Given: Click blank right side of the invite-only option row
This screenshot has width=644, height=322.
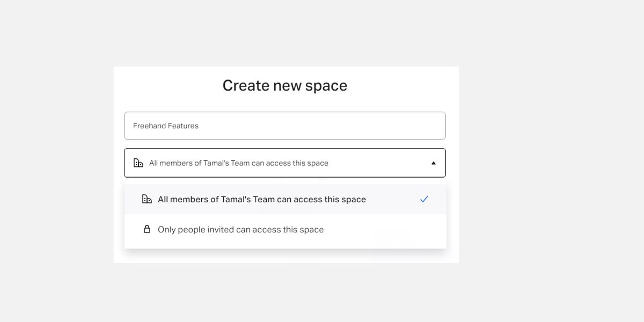Looking at the screenshot, I should (386, 230).
